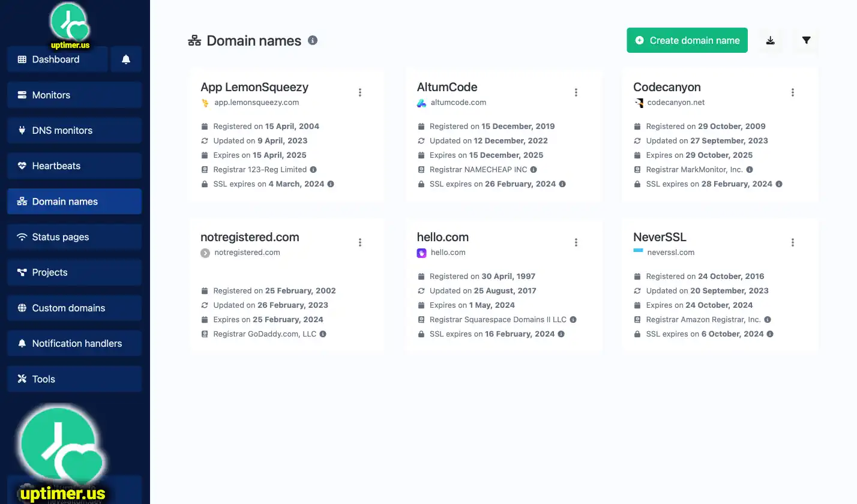This screenshot has height=504, width=857.
Task: Click the download export icon
Action: (771, 40)
